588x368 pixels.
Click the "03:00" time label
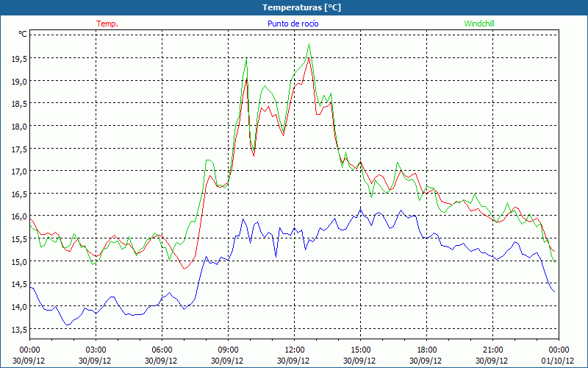click(x=96, y=350)
